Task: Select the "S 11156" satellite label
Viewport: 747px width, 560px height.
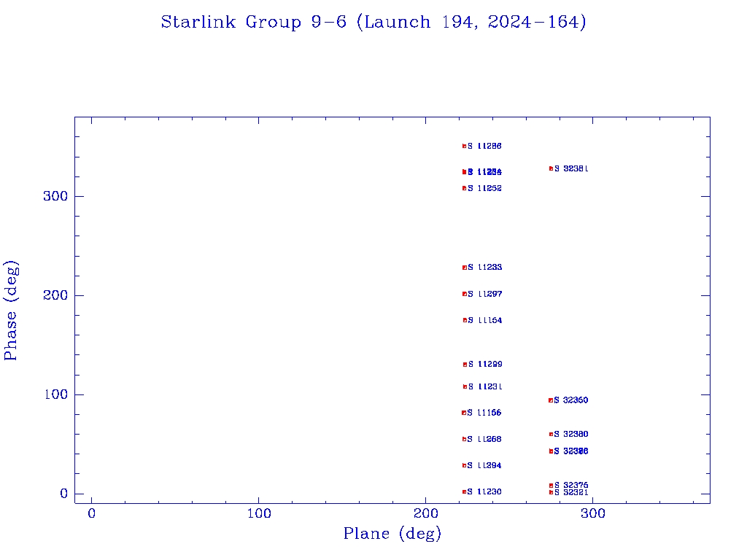Action: point(484,413)
